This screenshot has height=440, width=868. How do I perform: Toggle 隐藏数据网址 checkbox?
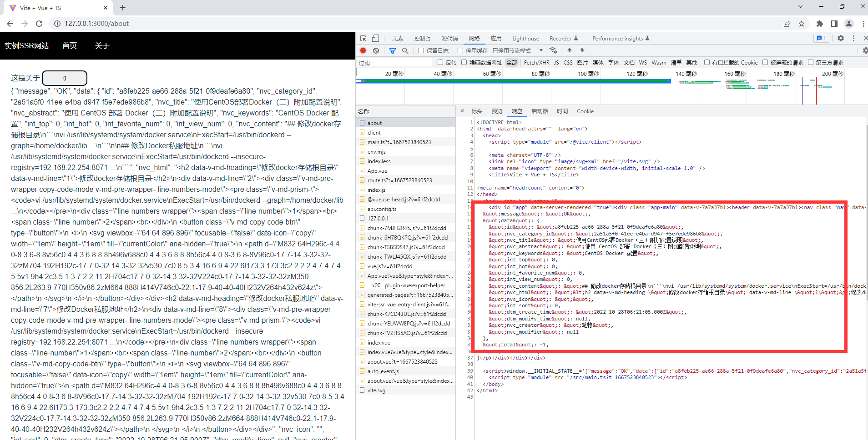pyautogui.click(x=464, y=62)
